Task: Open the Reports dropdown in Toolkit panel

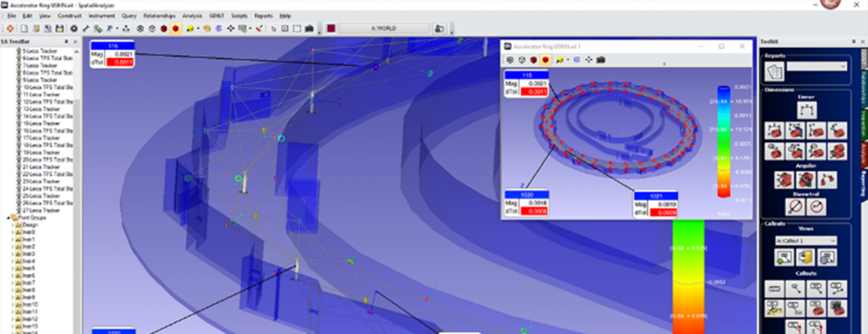Action: tap(817, 66)
